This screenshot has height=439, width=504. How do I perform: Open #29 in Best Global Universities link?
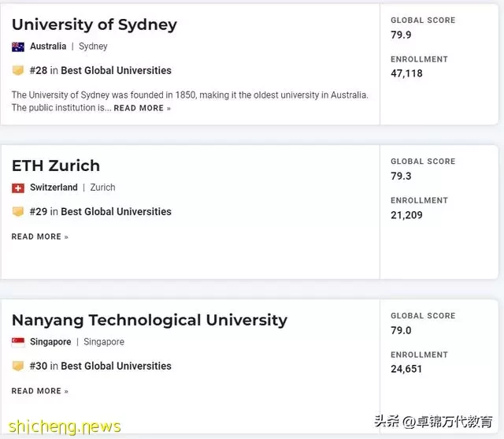[x=100, y=212]
